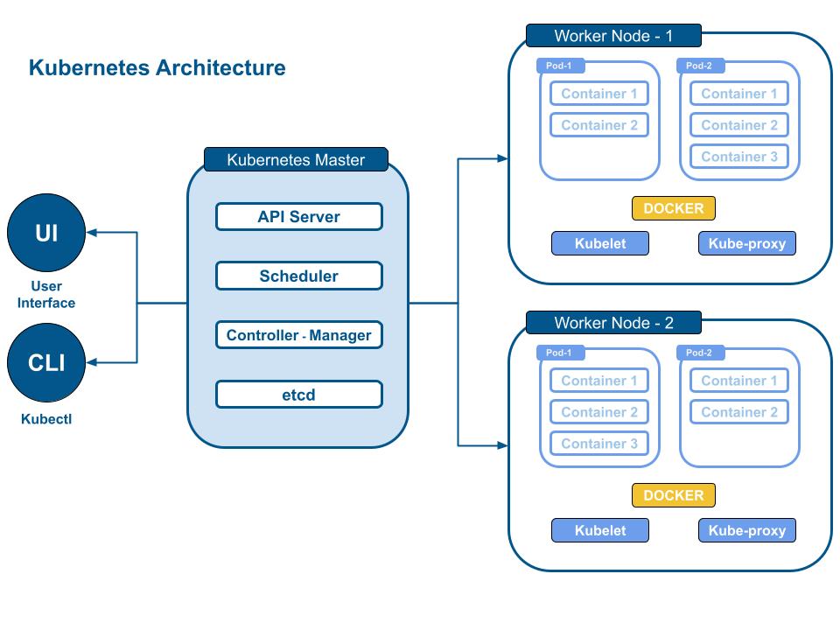This screenshot has width=840, height=630.
Task: Click Container 2 in Worker Node 1 Pod-1
Action: [x=598, y=125]
